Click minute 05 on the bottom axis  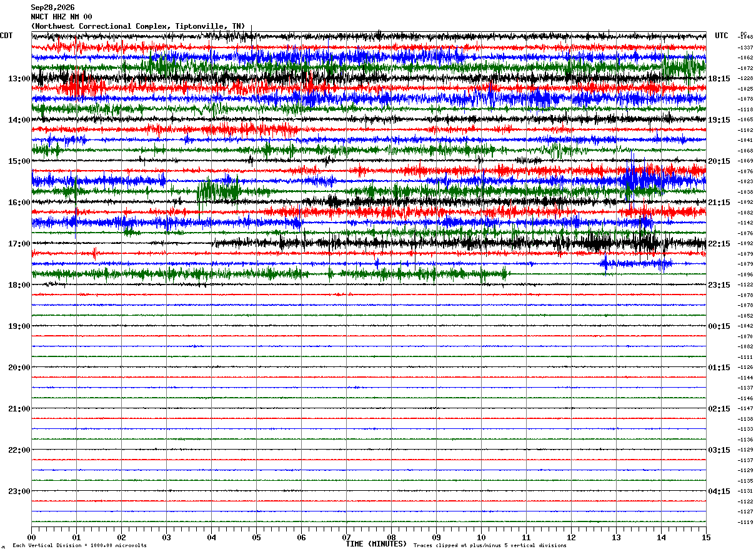click(256, 537)
